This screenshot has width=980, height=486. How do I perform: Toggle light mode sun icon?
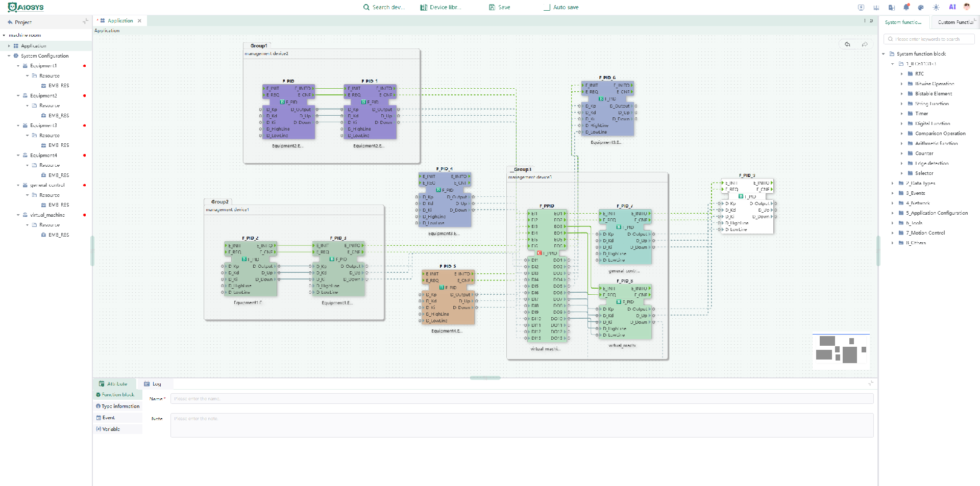(936, 7)
